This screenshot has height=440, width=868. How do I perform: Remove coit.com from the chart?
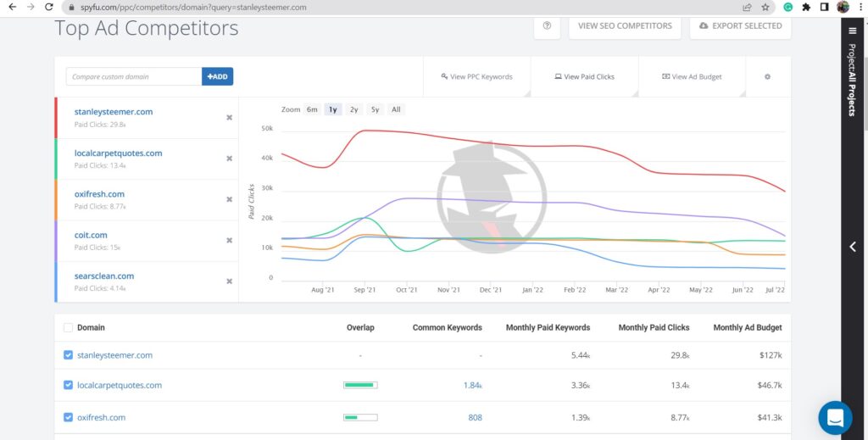coord(229,241)
